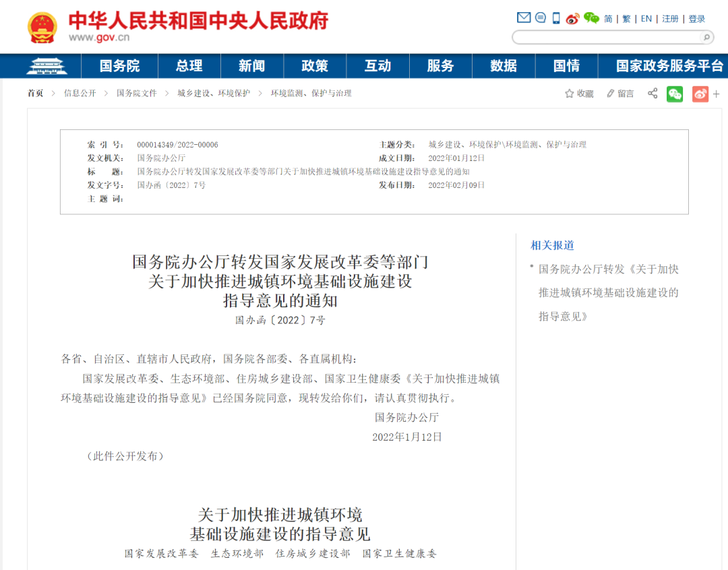Open the 政策 navigation tab
Screen dimensions: 728x570
pyautogui.click(x=314, y=66)
